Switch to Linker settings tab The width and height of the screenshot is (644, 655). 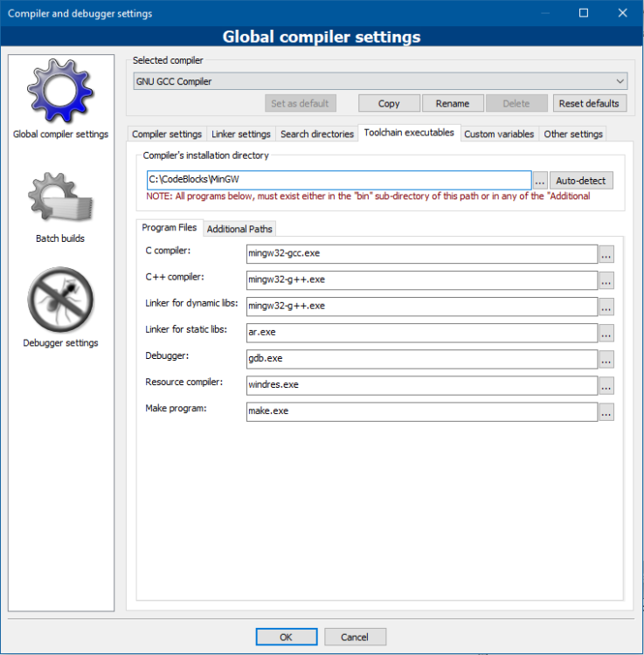tap(241, 134)
